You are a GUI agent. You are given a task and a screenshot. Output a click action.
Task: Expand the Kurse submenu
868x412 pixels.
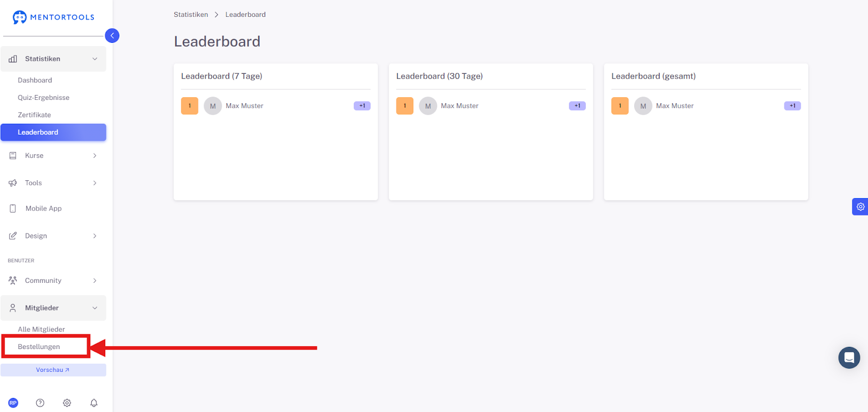click(53, 156)
